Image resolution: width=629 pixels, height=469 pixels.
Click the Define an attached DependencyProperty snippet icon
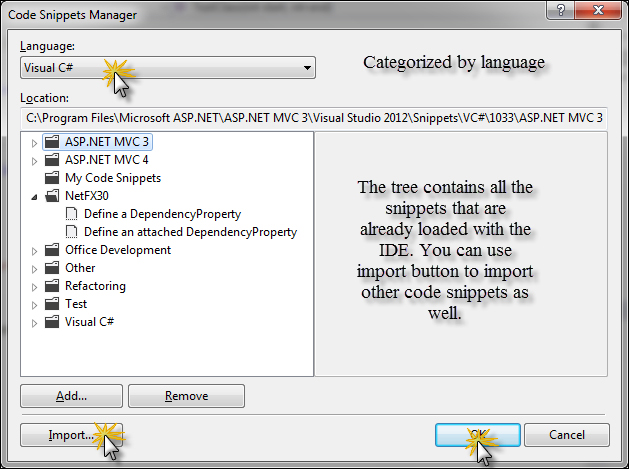click(71, 232)
